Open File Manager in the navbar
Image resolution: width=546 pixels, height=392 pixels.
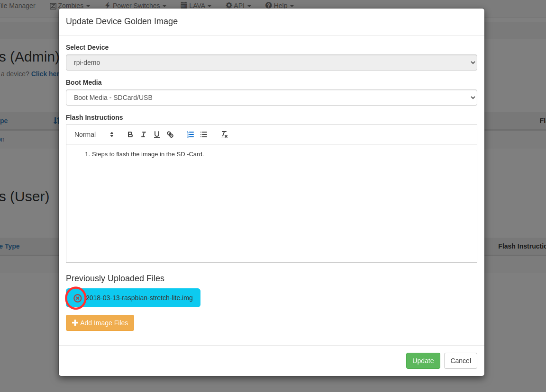(18, 6)
